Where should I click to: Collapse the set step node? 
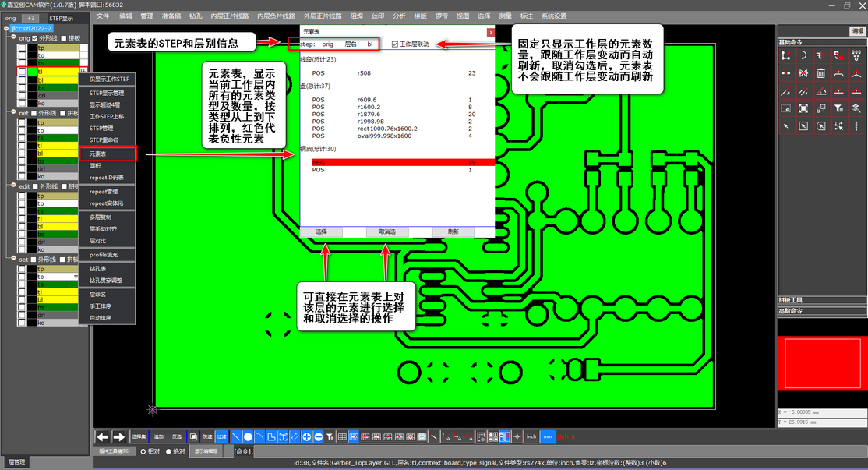tap(14, 259)
